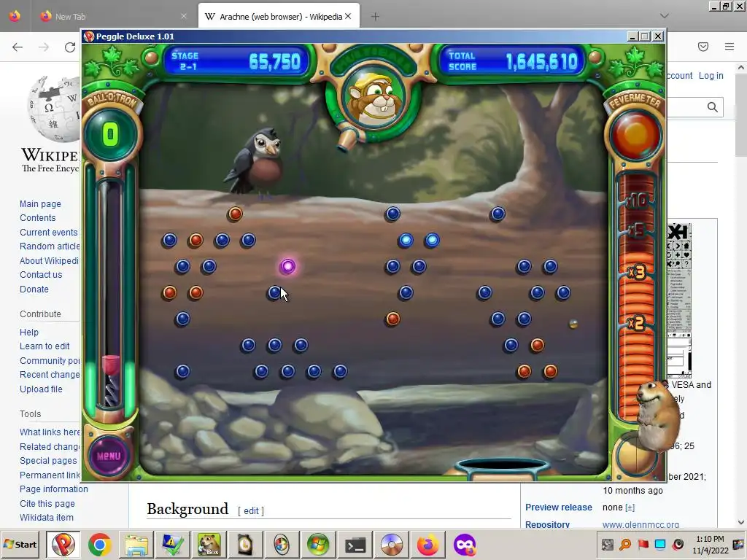Open the Log in link on Wikipedia
Screen dimensions: 747x560
[x=711, y=76]
